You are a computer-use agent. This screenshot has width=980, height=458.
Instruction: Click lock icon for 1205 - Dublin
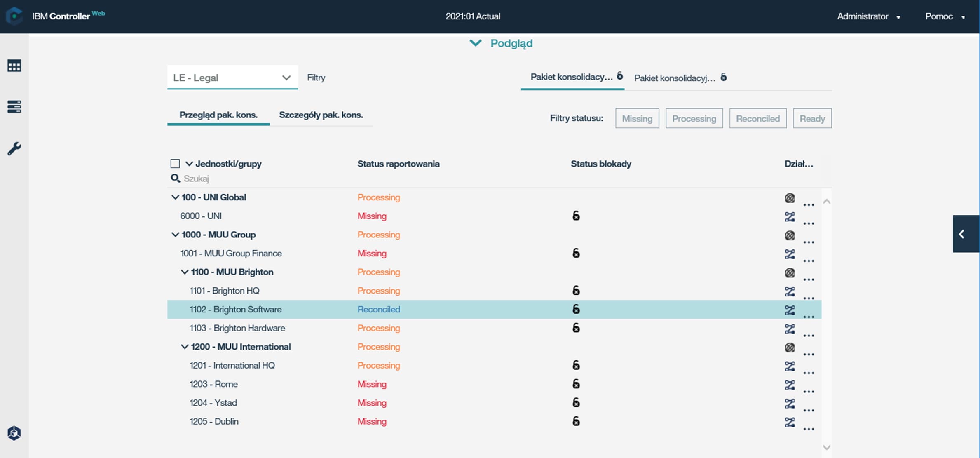pos(576,421)
